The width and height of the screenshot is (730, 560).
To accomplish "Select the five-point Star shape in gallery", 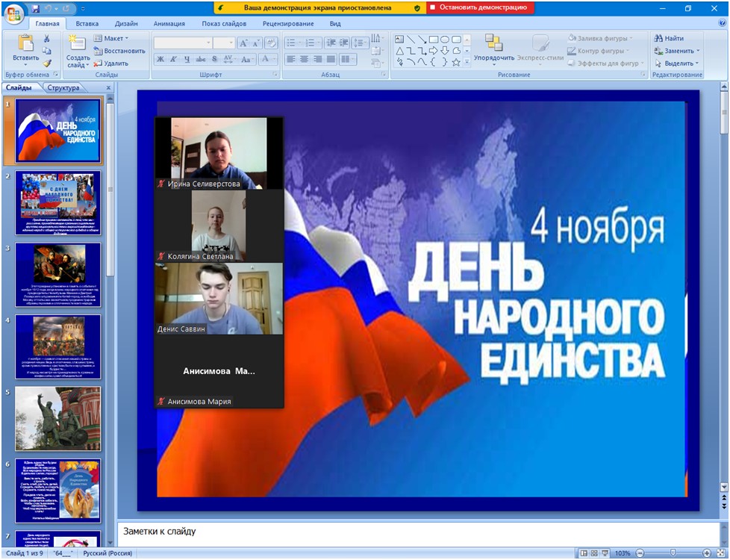I will (x=456, y=62).
